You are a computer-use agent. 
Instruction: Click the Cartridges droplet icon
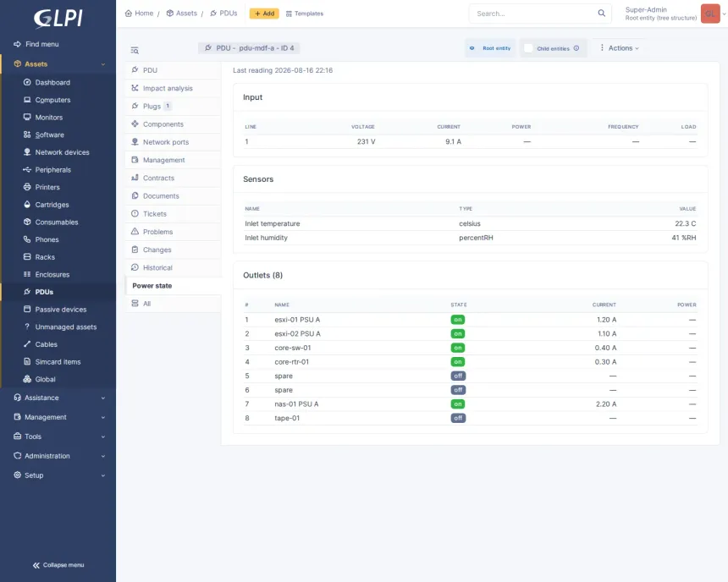pyautogui.click(x=27, y=204)
